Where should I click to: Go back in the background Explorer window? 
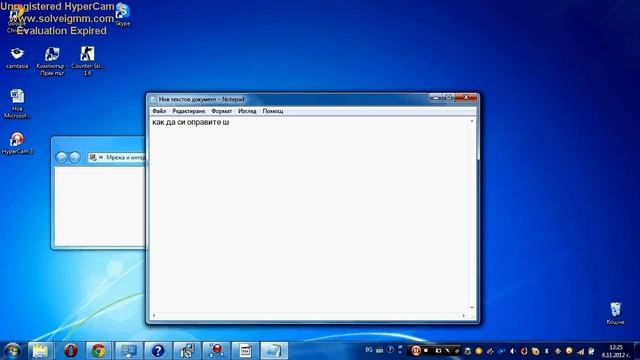tap(61, 157)
